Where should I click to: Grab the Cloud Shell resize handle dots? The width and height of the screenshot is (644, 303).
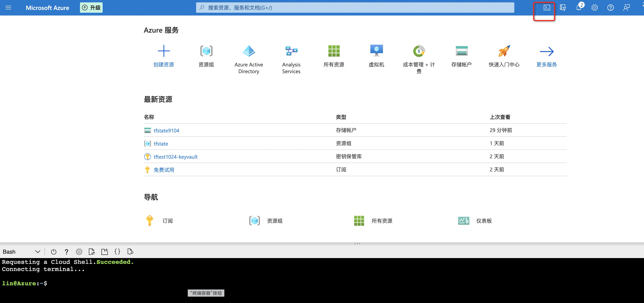point(357,244)
